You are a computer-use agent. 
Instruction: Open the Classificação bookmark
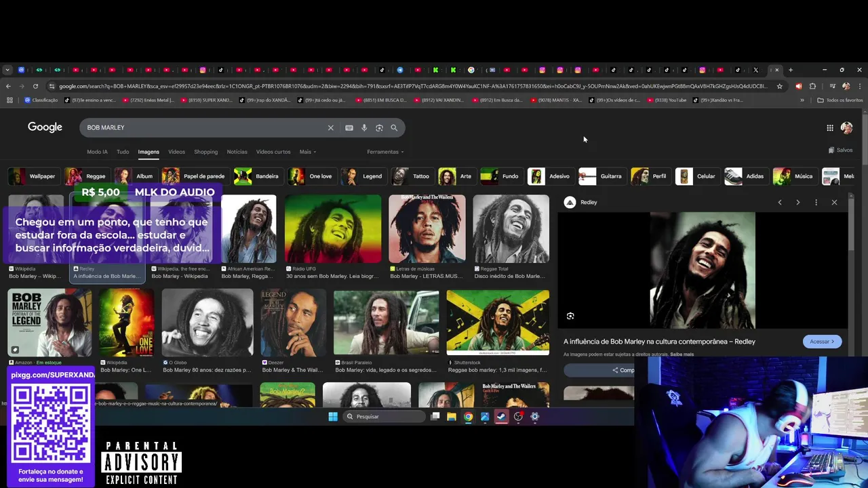41,100
